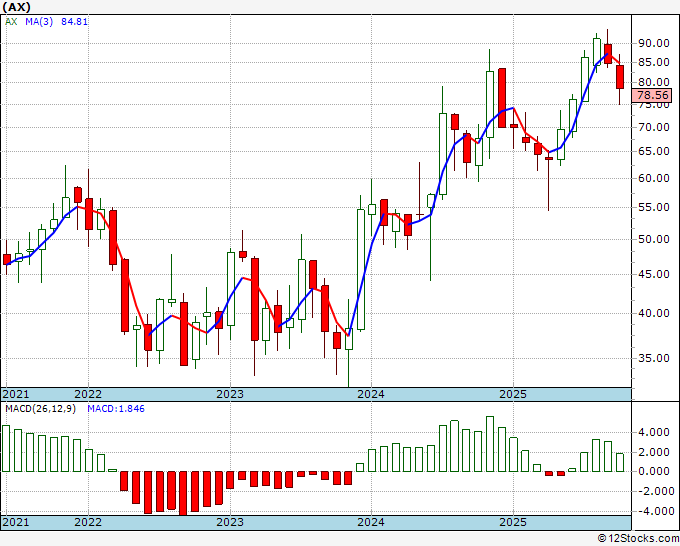Screen dimensions: 680x546
Task: Click the 60.00 price axis label
Action: [653, 178]
